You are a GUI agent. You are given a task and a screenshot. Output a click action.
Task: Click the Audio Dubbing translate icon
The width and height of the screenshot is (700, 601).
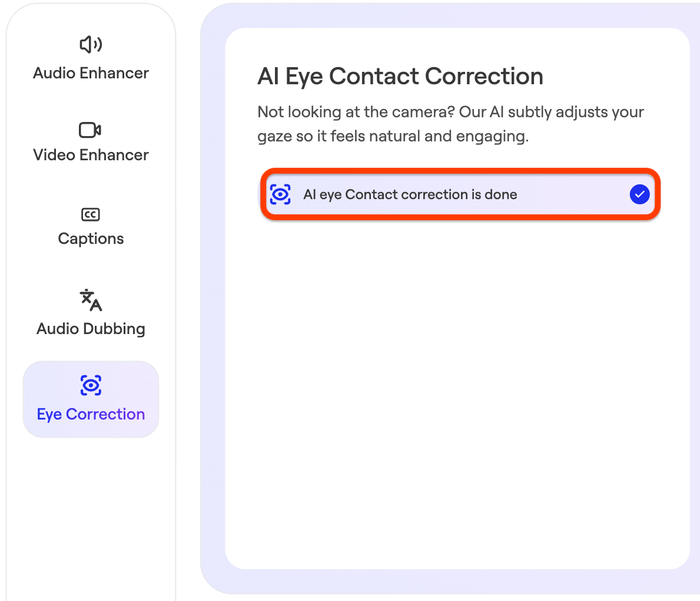pyautogui.click(x=91, y=300)
